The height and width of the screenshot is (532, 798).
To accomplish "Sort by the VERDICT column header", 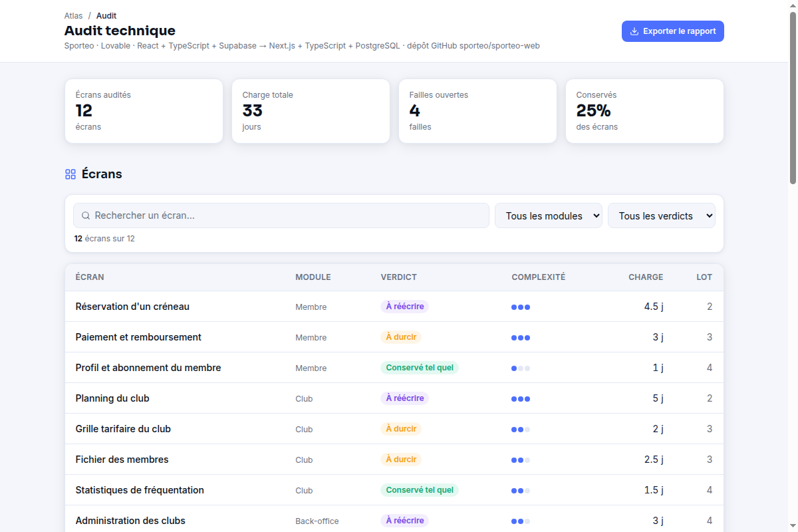I will 399,277.
